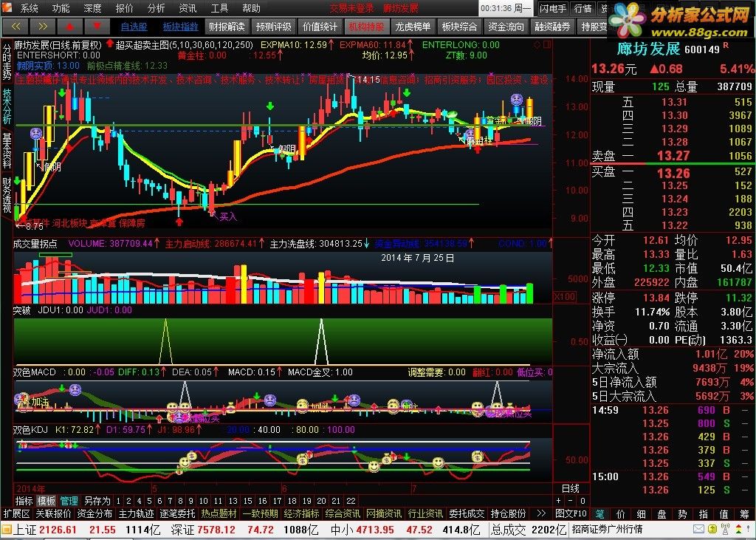The height and width of the screenshot is (540, 756).
Task: Select template number 22
Action: pyautogui.click(x=351, y=501)
